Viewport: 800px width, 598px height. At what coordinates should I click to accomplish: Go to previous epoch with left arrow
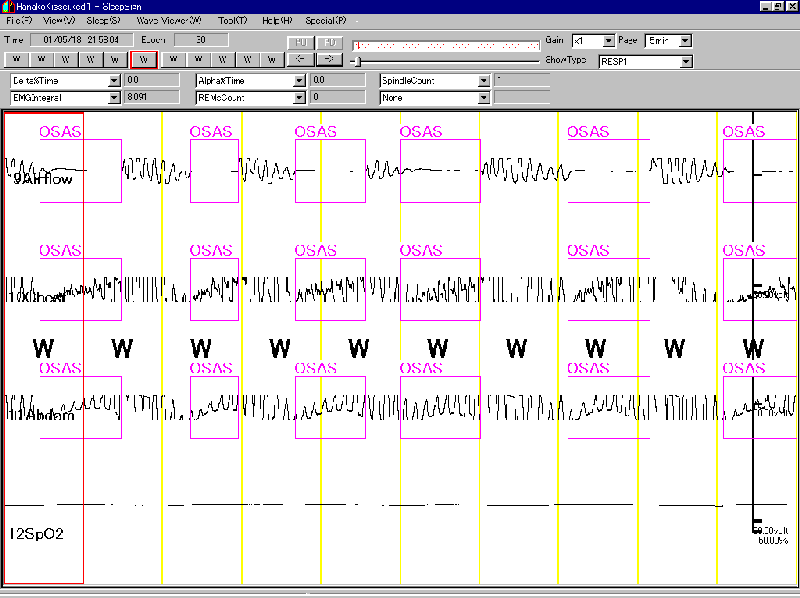tap(301, 59)
